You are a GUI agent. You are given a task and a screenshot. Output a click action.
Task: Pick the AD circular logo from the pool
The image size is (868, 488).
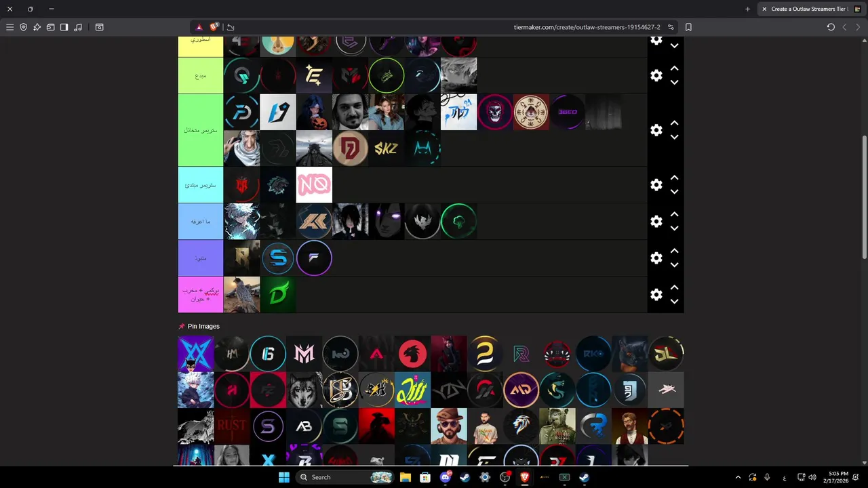click(x=521, y=390)
